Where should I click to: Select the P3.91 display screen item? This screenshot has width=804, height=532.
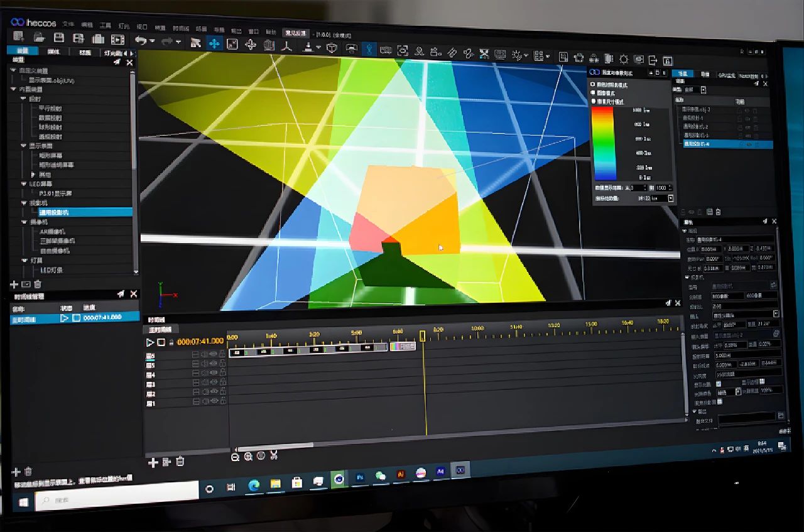point(55,193)
